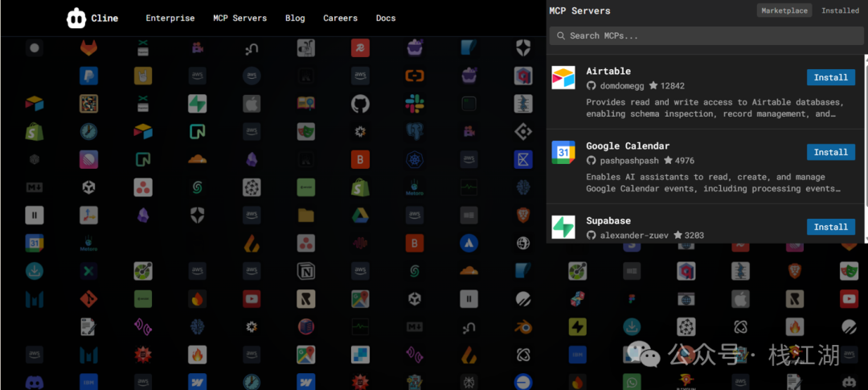This screenshot has height=390, width=868.
Task: Click the GitHub icon beside pashpashpash
Action: (592, 161)
